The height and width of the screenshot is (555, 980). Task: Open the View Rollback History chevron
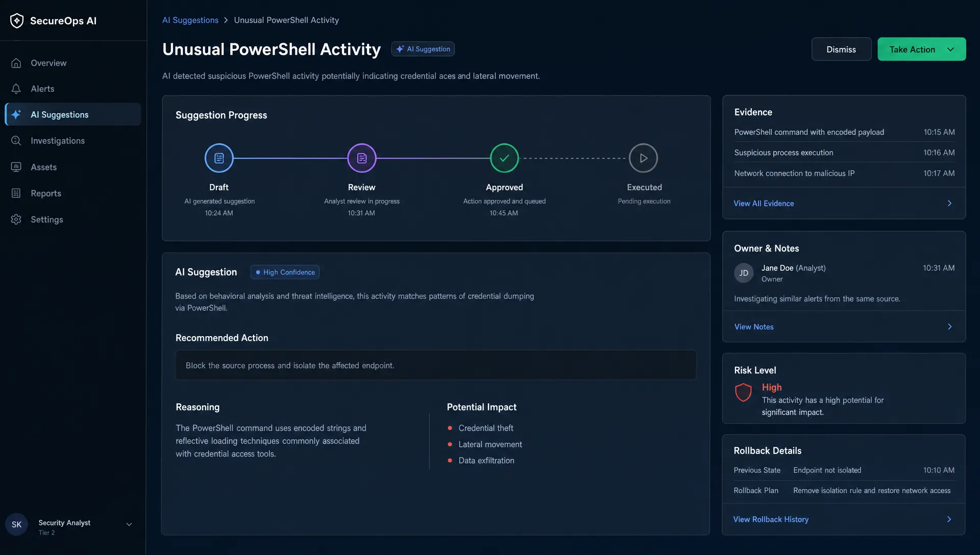949,519
